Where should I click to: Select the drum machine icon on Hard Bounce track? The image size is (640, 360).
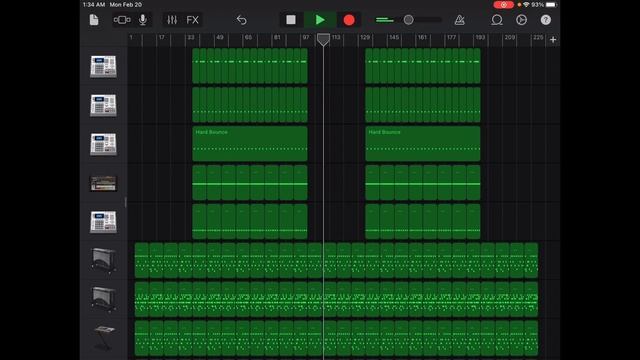pos(103,144)
